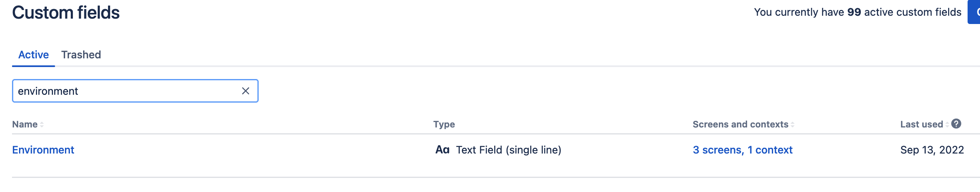
Task: Open the Environment custom field
Action: point(43,150)
